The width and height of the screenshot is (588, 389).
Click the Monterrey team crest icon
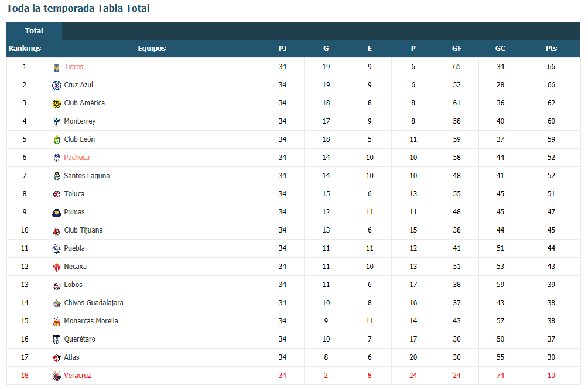coord(57,121)
